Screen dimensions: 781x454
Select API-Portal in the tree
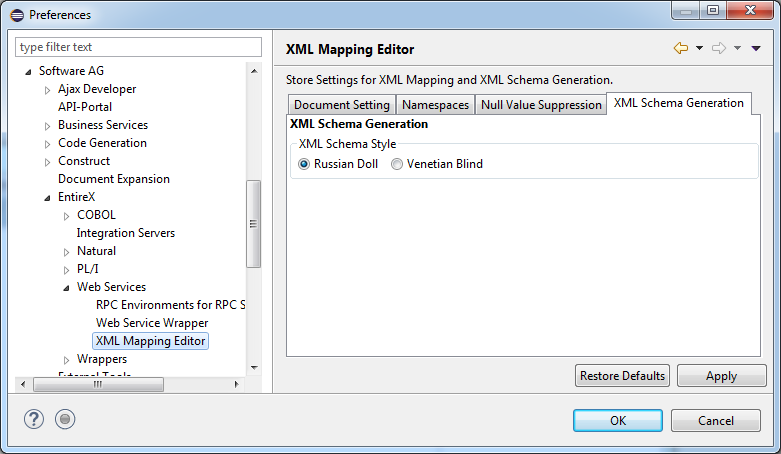pyautogui.click(x=85, y=107)
